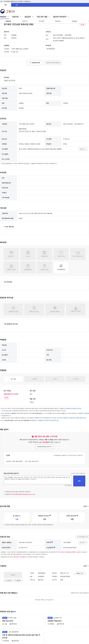Click the blue 전송 button

tap(79, 481)
